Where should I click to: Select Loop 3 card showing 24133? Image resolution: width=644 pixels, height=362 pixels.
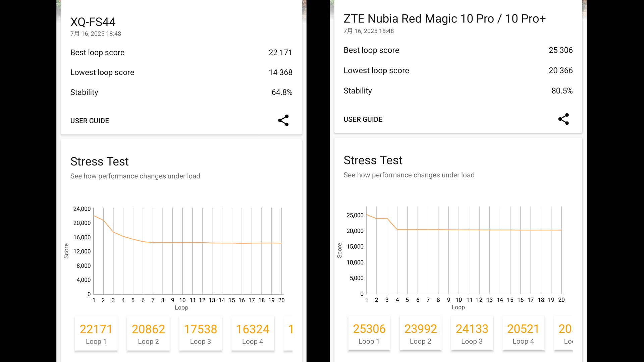[472, 333]
